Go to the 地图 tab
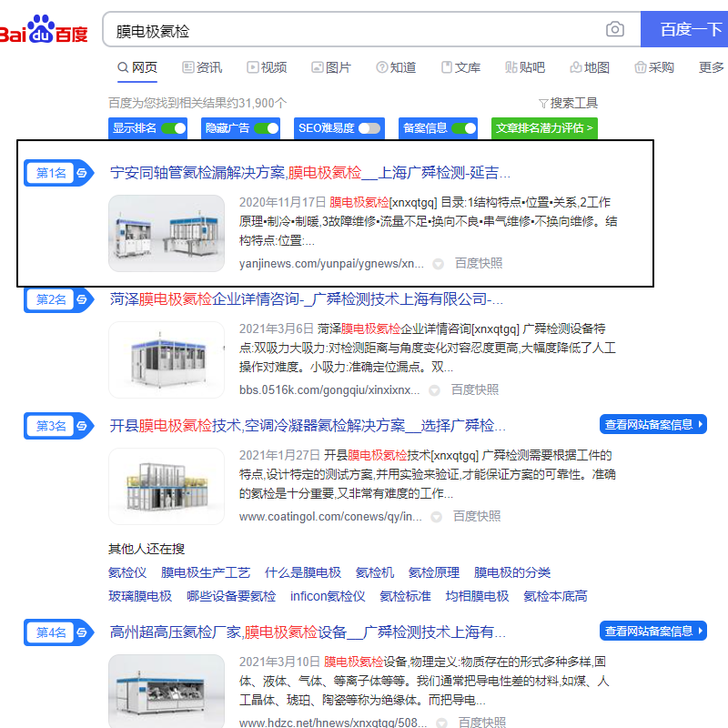This screenshot has width=728, height=728. (x=590, y=67)
